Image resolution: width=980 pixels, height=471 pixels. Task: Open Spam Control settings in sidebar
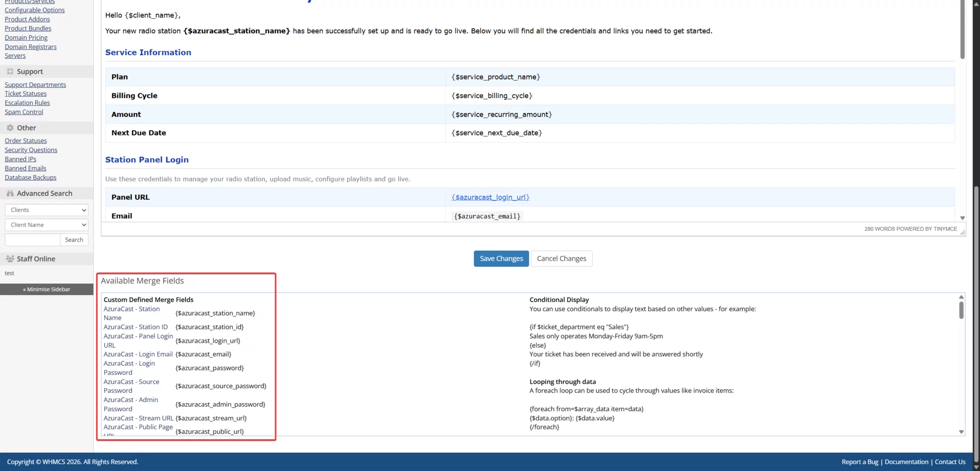[23, 112]
